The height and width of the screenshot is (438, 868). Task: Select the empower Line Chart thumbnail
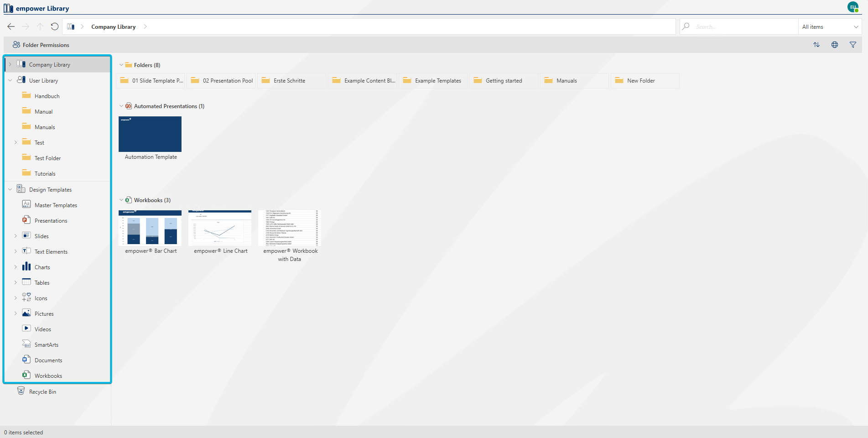coord(220,228)
